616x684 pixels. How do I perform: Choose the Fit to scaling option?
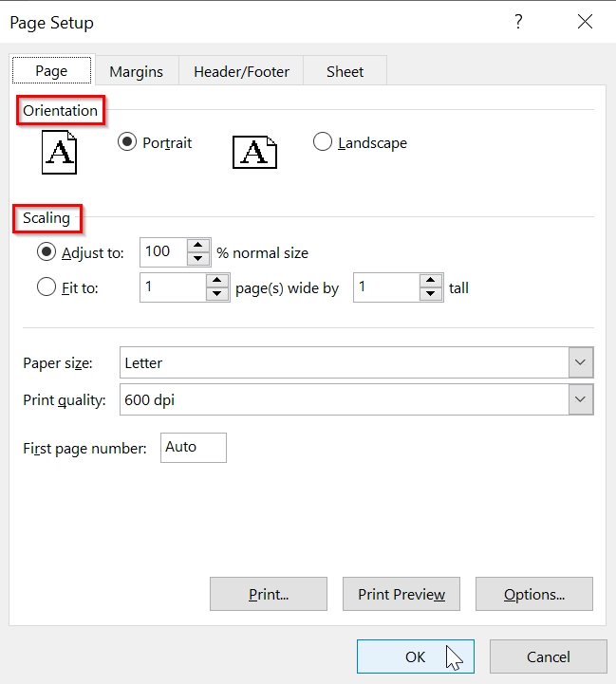(x=47, y=287)
